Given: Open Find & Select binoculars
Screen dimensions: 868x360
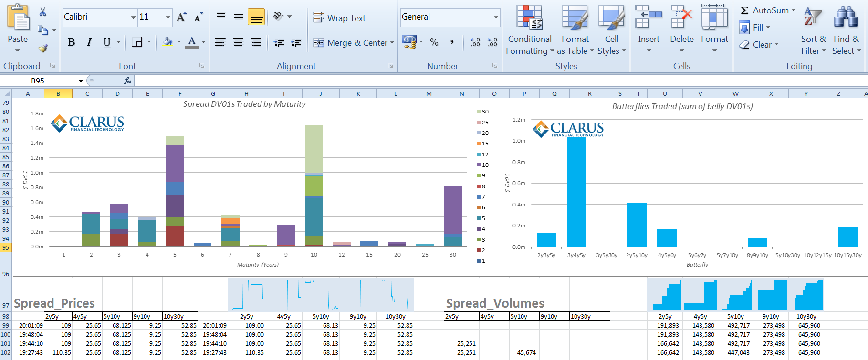Looking at the screenshot, I should (x=846, y=30).
